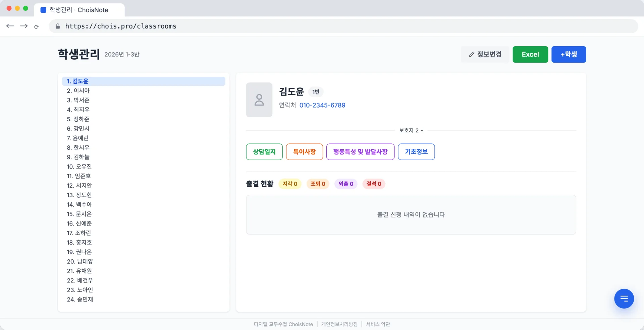Select student 9. 김하늘 in list
The width and height of the screenshot is (644, 330).
tap(144, 157)
